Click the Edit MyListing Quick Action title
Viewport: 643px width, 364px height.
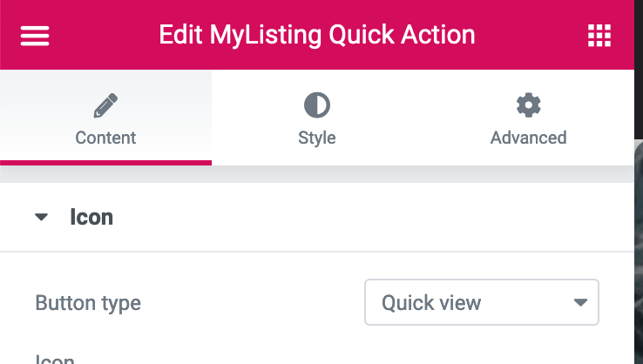point(317,35)
